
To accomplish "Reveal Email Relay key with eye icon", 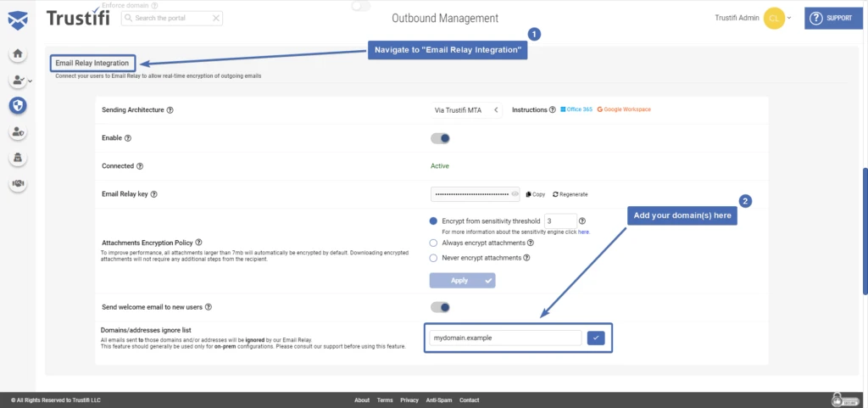I will click(515, 194).
